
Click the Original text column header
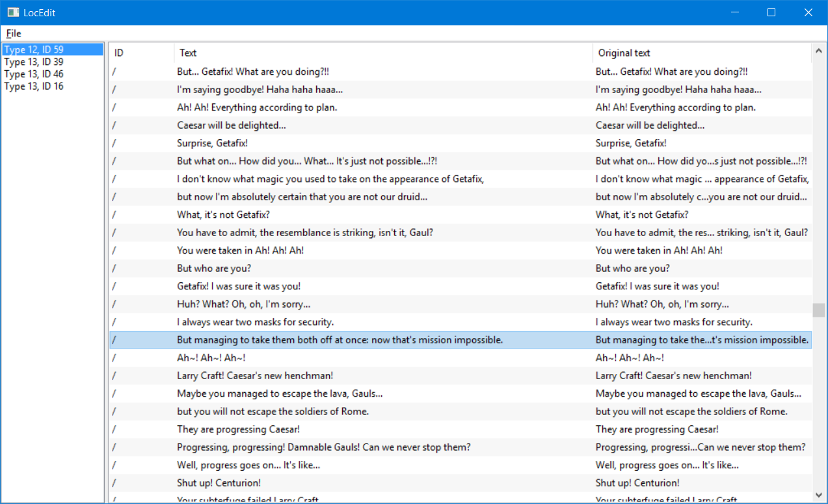(702, 53)
